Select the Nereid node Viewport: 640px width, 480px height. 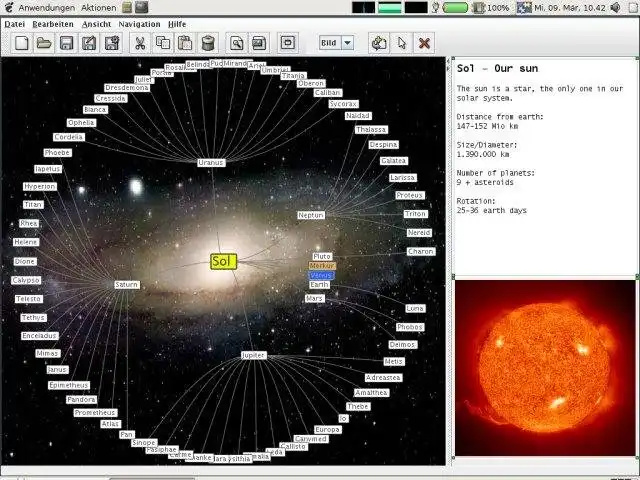tap(419, 233)
